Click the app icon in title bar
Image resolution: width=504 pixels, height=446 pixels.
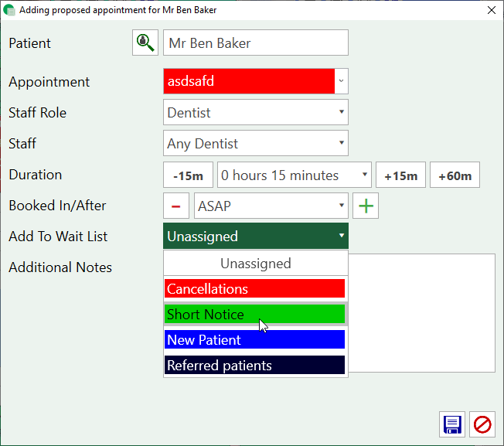click(x=9, y=10)
